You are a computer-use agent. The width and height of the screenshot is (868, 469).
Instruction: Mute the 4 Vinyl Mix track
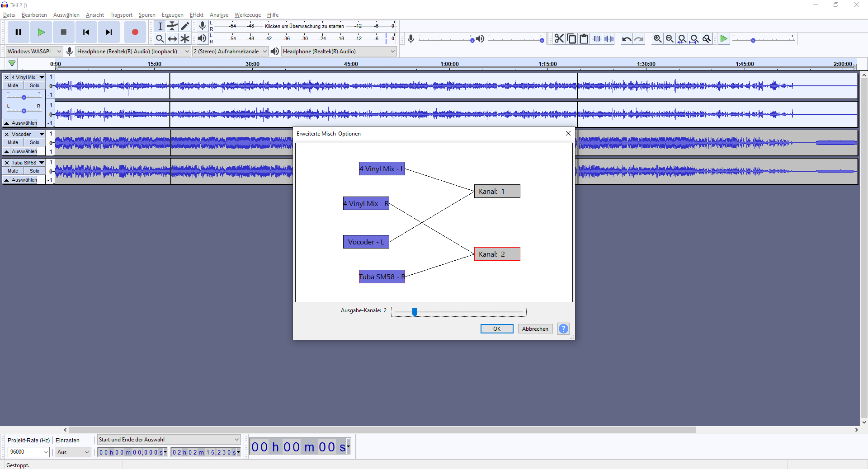pos(13,85)
